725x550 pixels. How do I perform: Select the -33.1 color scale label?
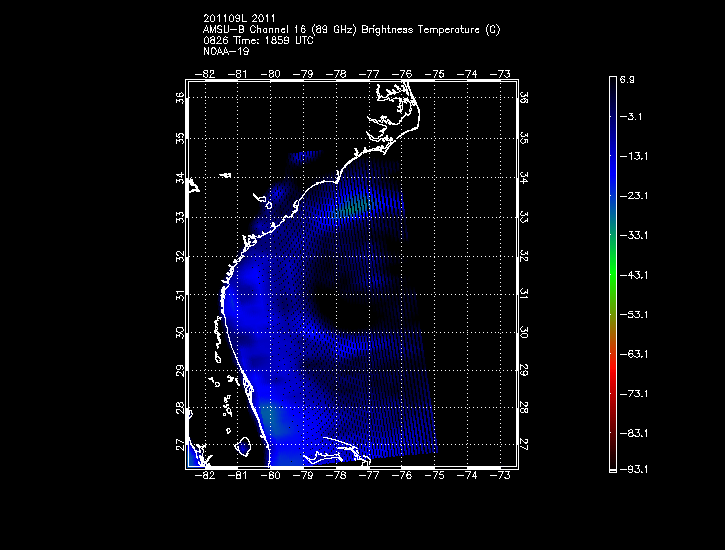(x=633, y=235)
